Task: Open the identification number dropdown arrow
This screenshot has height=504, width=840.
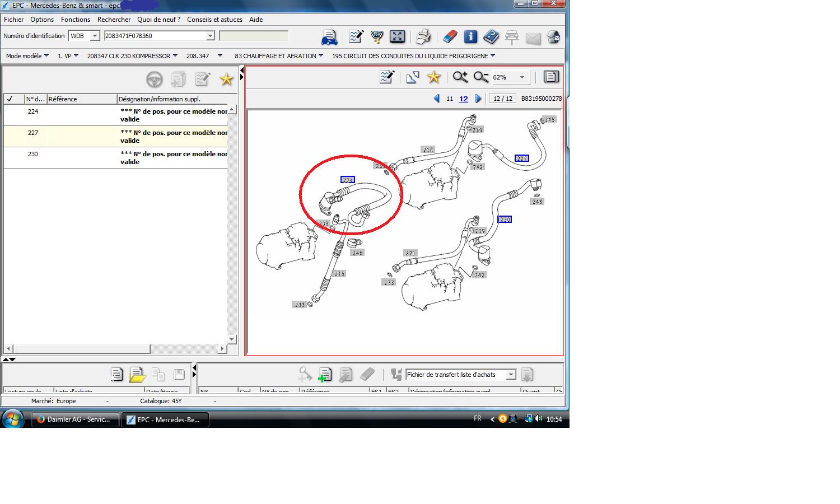Action: click(x=211, y=36)
